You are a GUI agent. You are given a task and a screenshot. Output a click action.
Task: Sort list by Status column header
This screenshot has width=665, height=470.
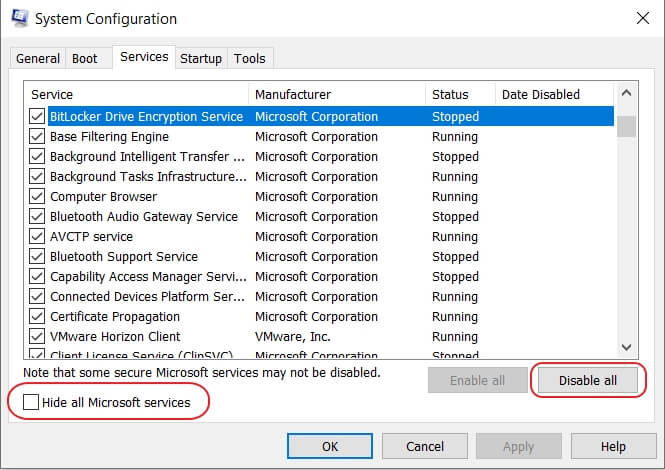460,95
